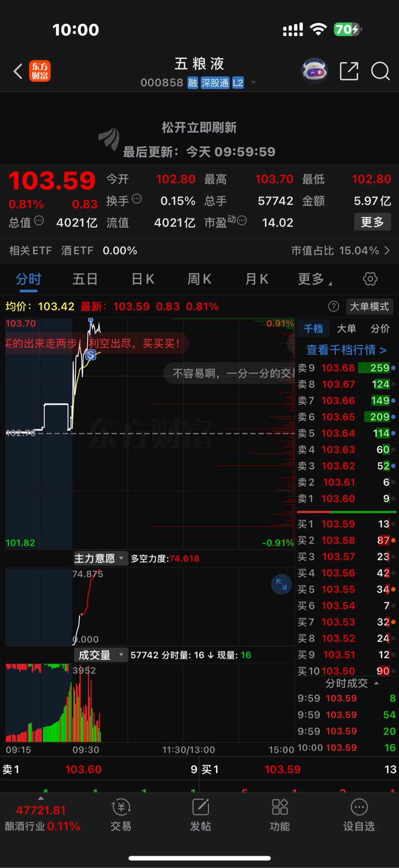Open the 功能 functions icon
Screen dimensions: 399x868
[280, 815]
